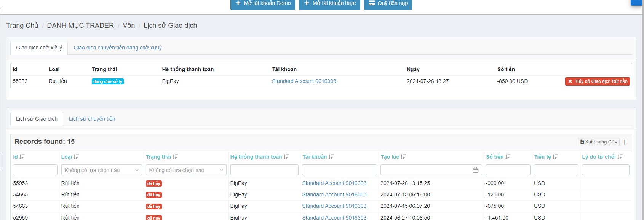
Task: Open the Vốn breadcrumb link
Action: pyautogui.click(x=129, y=26)
